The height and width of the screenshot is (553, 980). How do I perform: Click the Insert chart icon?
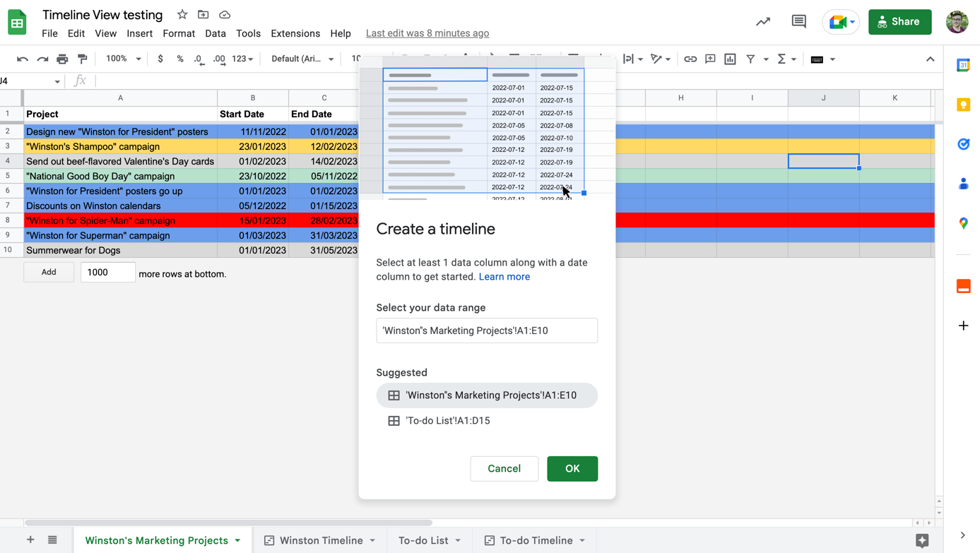730,59
